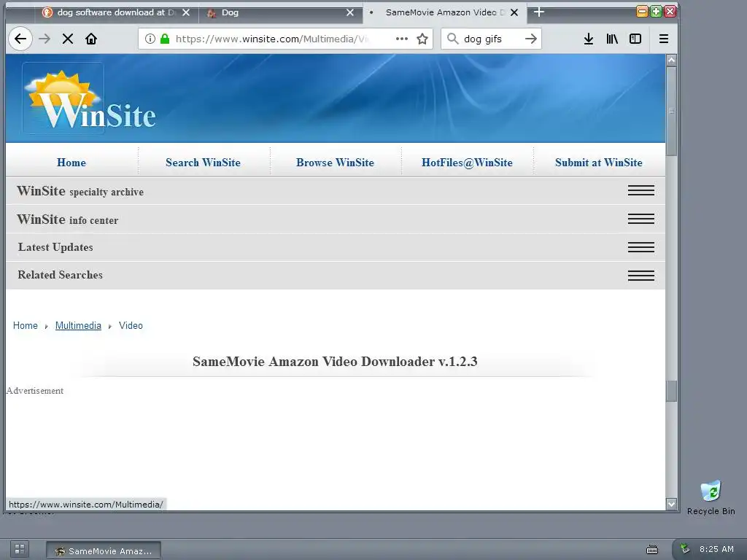This screenshot has height=560, width=747.
Task: Close the 'dog software download' tab
Action: click(x=186, y=12)
